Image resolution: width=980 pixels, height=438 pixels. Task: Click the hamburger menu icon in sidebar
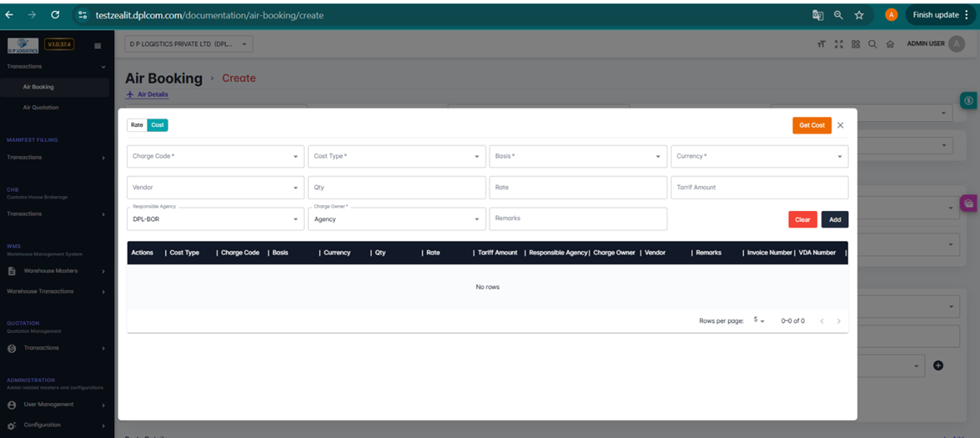(x=97, y=45)
